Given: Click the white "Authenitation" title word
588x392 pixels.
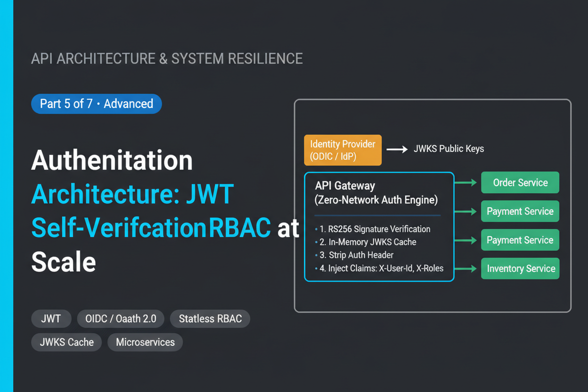Looking at the screenshot, I should click(112, 160).
